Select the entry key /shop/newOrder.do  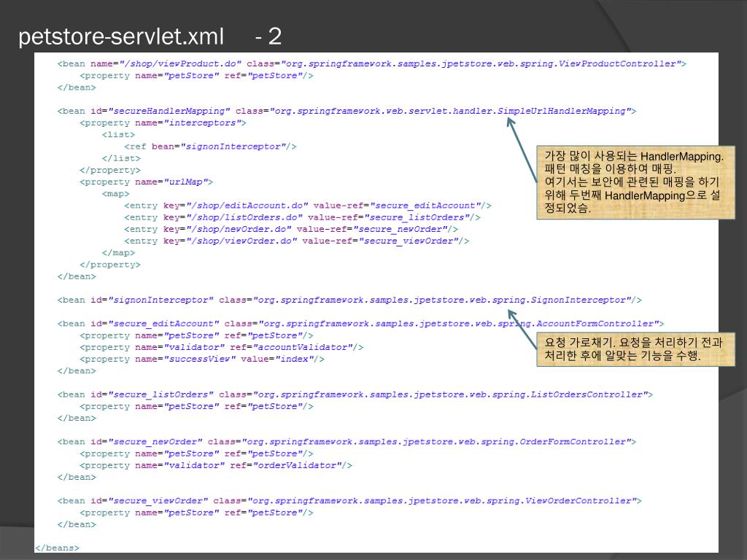click(290, 229)
